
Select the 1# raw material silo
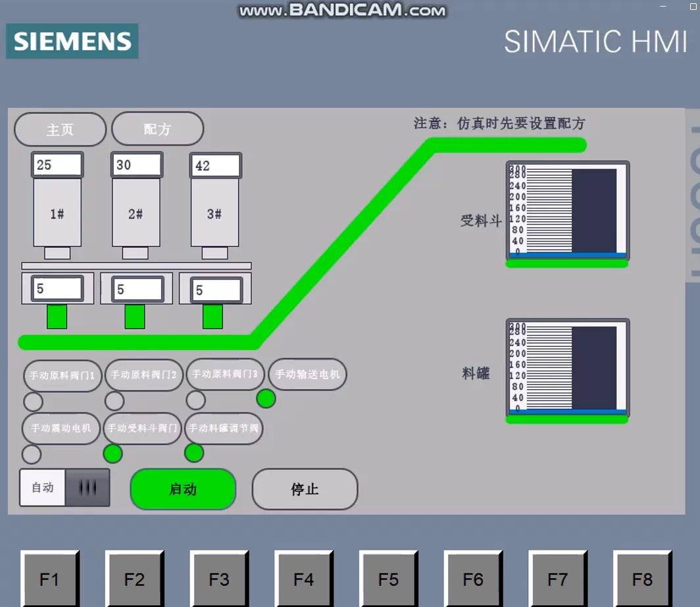tap(57, 213)
